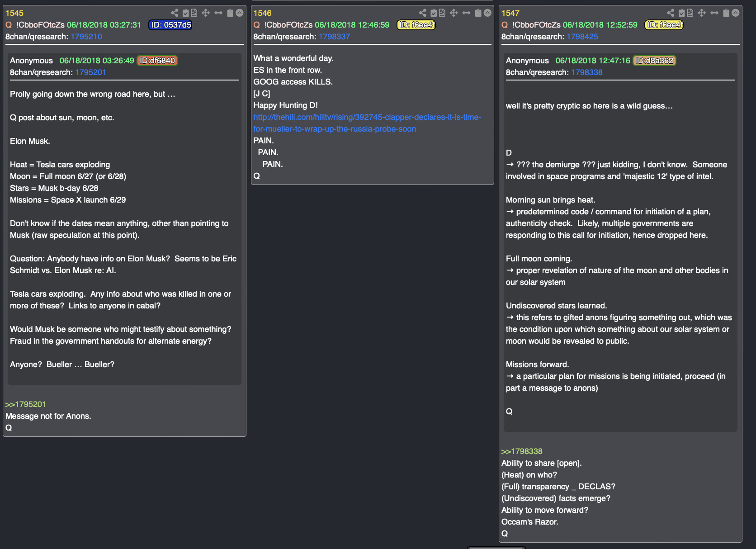The image size is (756, 549).
Task: Click the line 'Morning sun brings heat.'
Action: [x=551, y=200]
